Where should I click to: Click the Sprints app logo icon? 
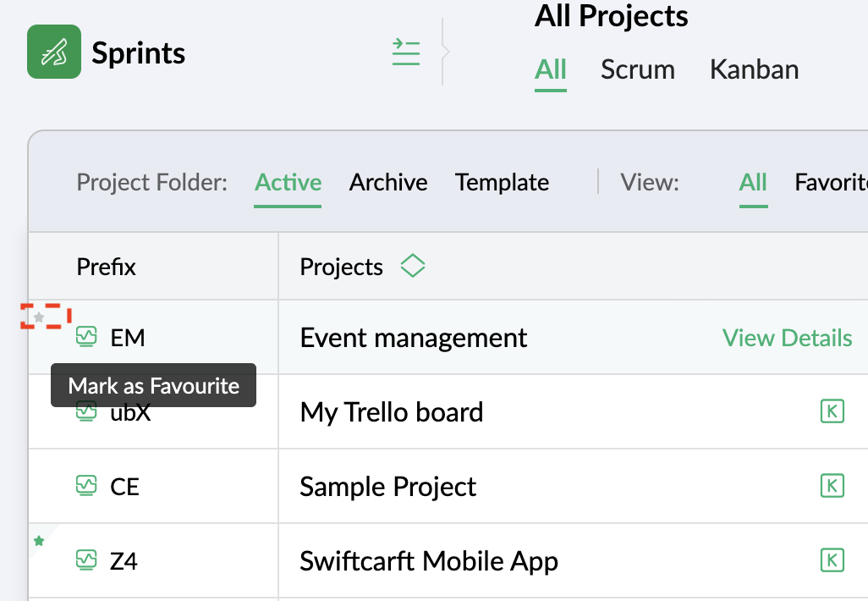pyautogui.click(x=54, y=52)
